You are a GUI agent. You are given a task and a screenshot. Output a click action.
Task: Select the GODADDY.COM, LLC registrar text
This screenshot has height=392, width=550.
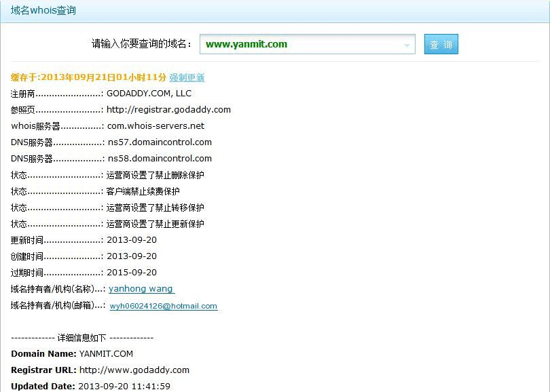pos(149,94)
